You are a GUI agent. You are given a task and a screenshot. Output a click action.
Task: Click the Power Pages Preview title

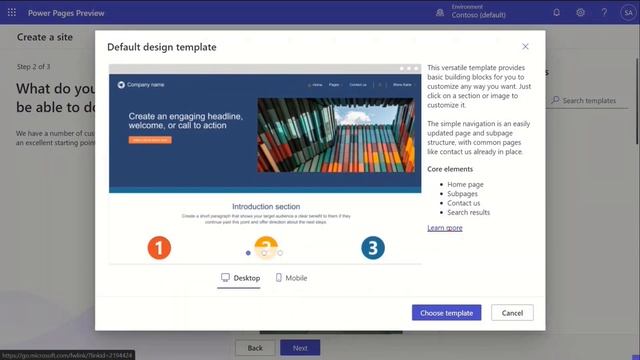coord(66,13)
